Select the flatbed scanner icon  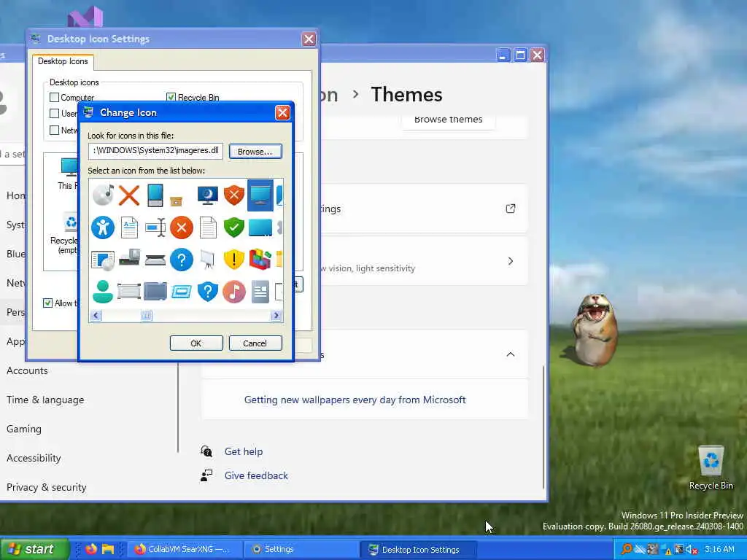tap(155, 260)
